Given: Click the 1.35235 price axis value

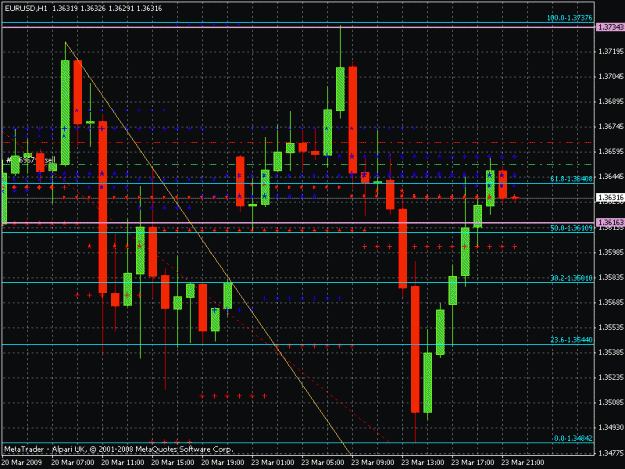Looking at the screenshot, I should [x=610, y=377].
